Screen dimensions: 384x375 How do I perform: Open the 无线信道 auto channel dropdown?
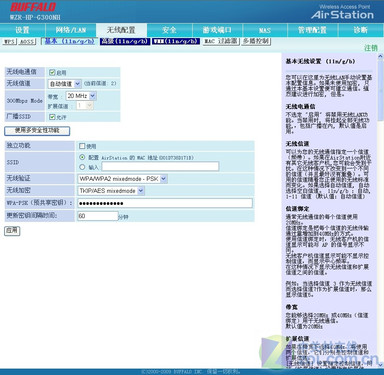point(64,84)
